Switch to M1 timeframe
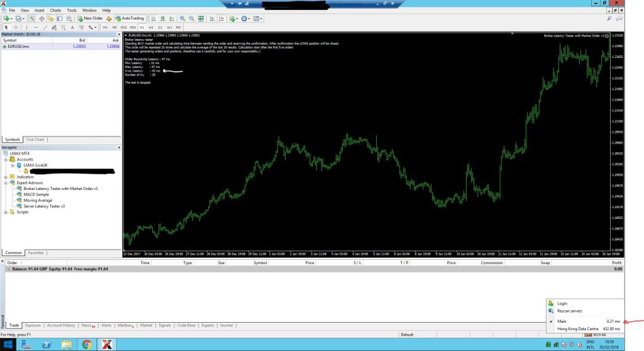This screenshot has width=644, height=351. [106, 28]
